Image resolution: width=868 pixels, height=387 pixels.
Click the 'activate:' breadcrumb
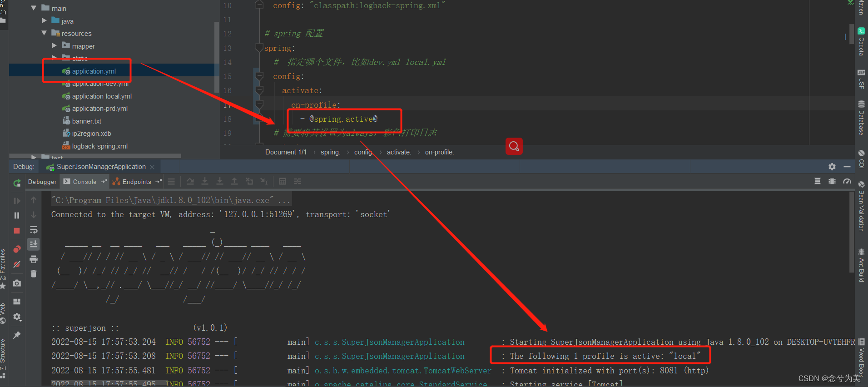pos(399,152)
